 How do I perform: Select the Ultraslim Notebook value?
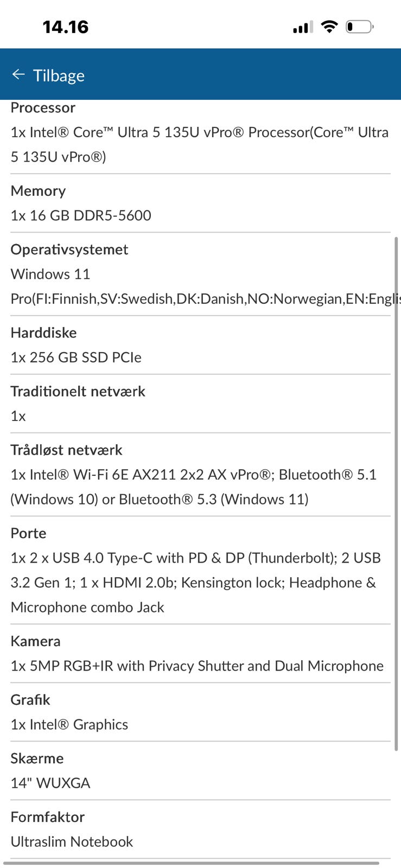(x=72, y=842)
